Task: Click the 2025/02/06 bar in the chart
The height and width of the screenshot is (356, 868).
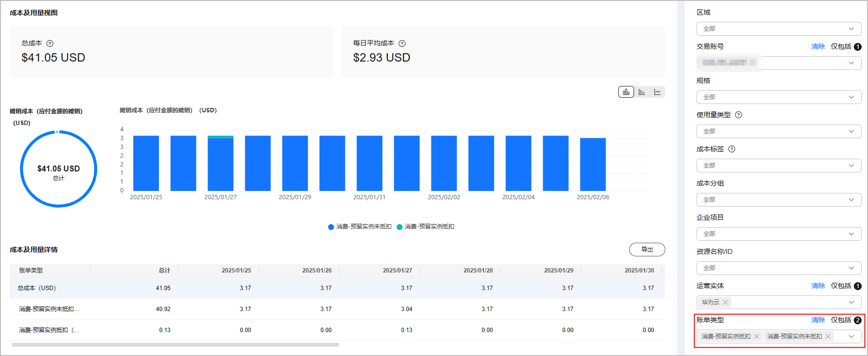Action: [593, 164]
